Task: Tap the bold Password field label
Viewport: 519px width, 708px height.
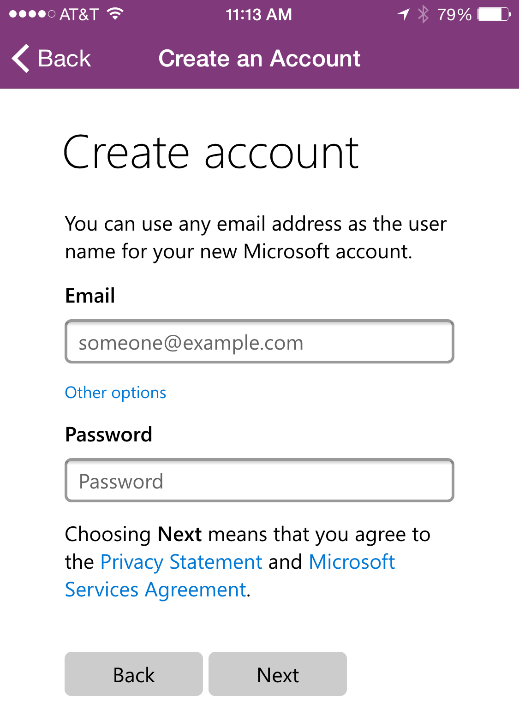Action: click(x=108, y=434)
